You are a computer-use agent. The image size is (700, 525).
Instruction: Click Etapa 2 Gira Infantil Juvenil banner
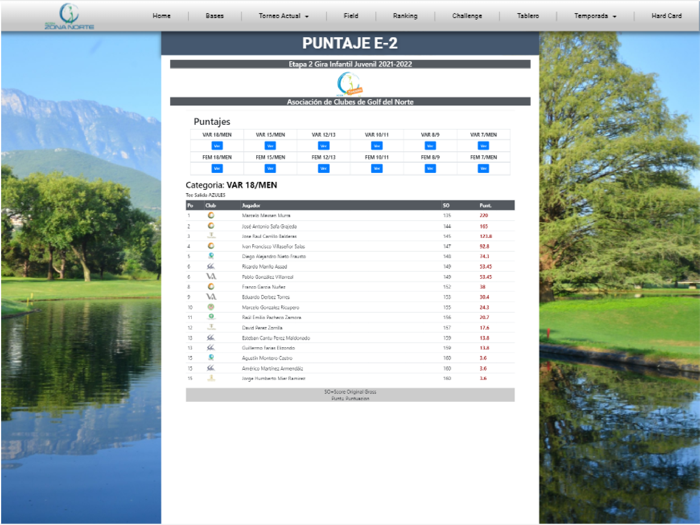click(x=350, y=64)
